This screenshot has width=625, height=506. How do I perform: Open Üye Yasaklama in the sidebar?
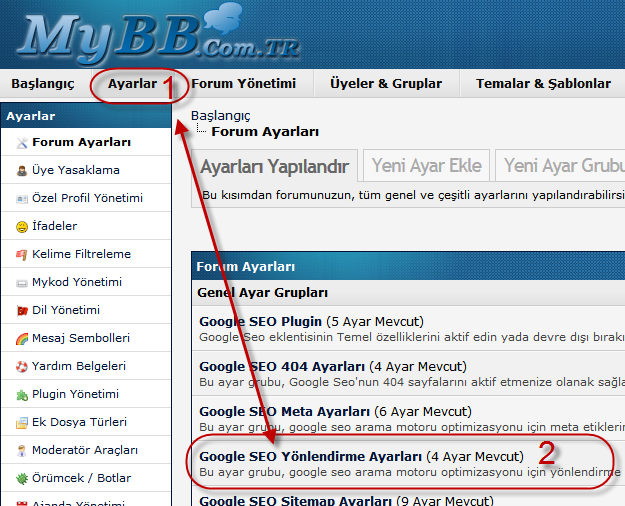pos(76,170)
